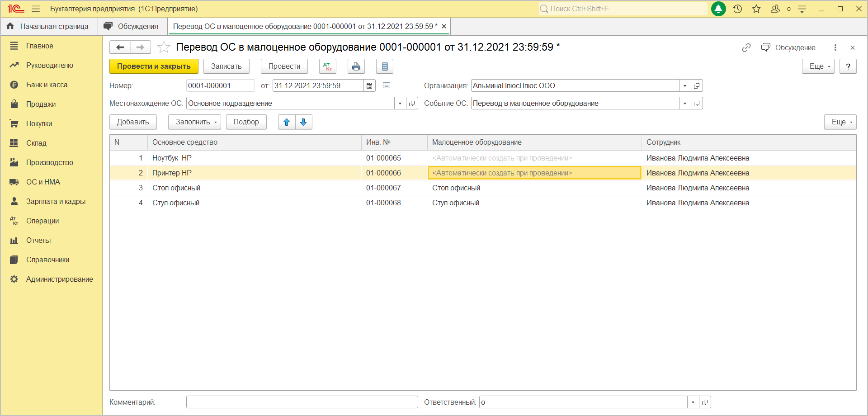Open the table Еще menu

pyautogui.click(x=840, y=122)
